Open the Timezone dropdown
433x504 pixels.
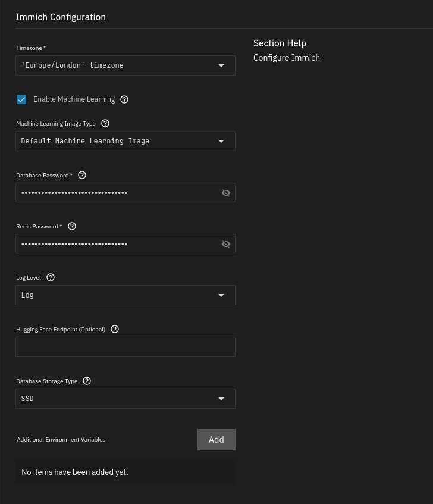[125, 65]
